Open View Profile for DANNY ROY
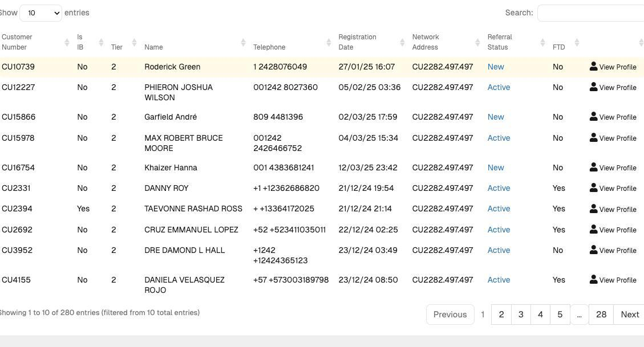Image resolution: width=644 pixels, height=347 pixels. point(613,188)
